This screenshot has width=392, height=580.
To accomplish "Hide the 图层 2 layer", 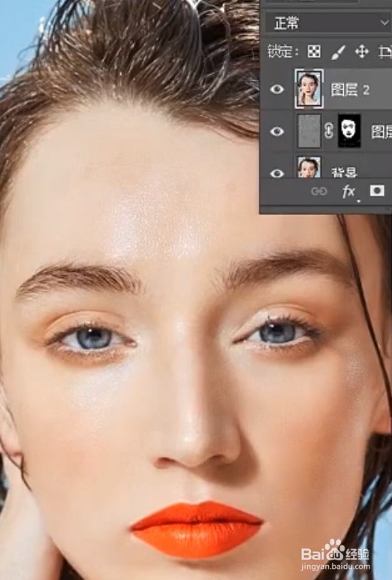I will tap(277, 89).
